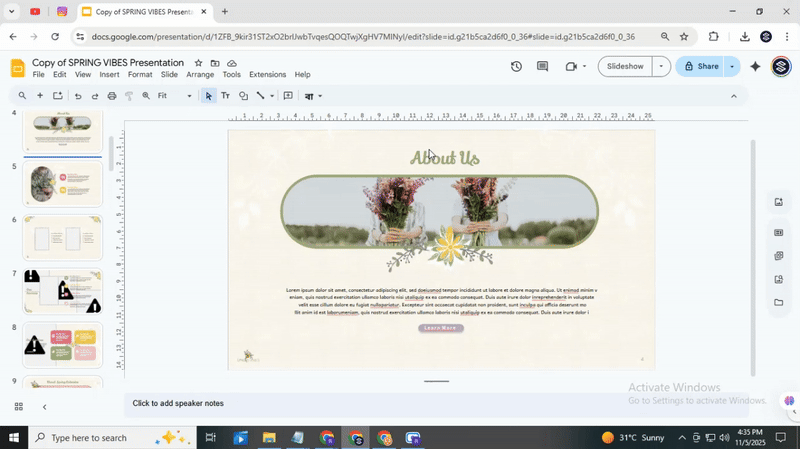Open version history clock icon
The height and width of the screenshot is (449, 800).
(x=516, y=66)
